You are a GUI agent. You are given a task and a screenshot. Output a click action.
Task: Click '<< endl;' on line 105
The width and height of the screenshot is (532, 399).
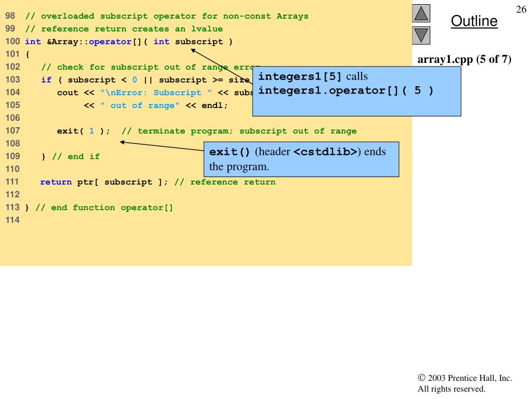[206, 105]
